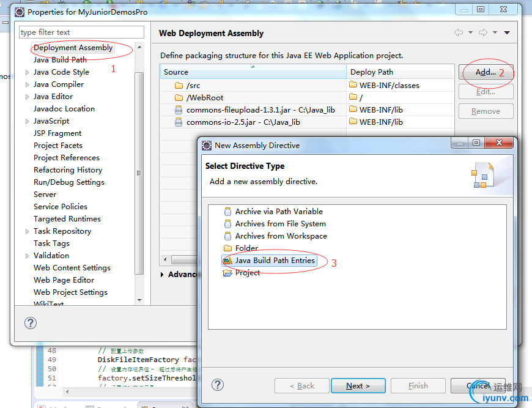Click WEB-INF/classes deploy path folder icon
Image resolution: width=532 pixels, height=408 pixels.
[x=353, y=84]
